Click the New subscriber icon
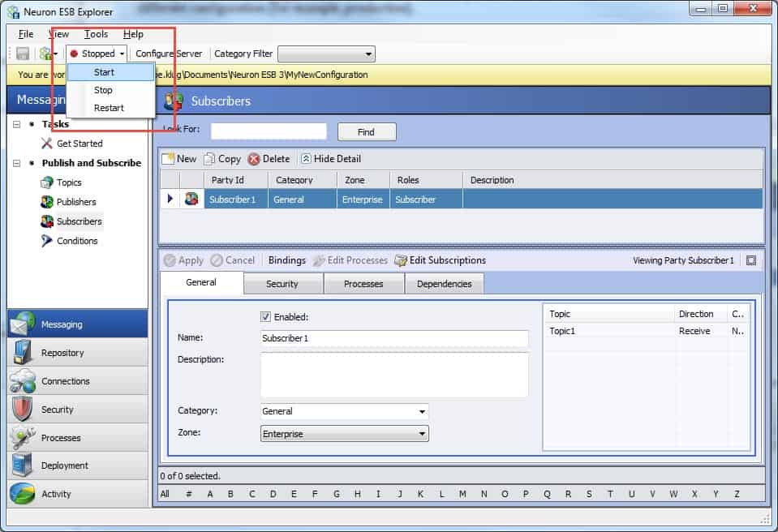The width and height of the screenshot is (778, 532). 168,159
